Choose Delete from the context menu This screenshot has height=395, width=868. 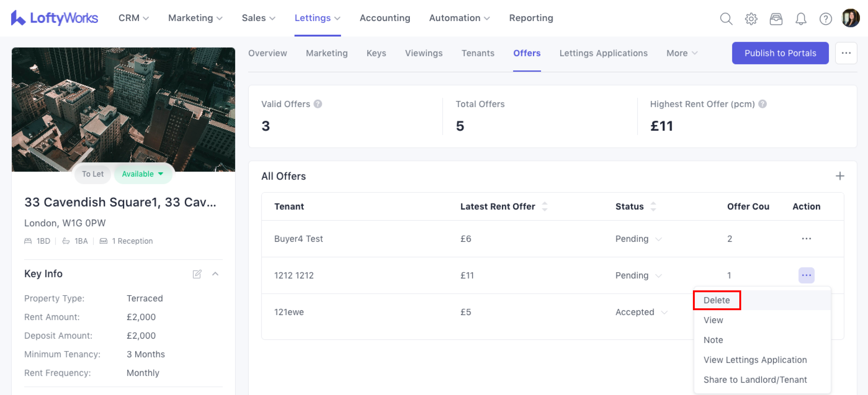coord(716,300)
